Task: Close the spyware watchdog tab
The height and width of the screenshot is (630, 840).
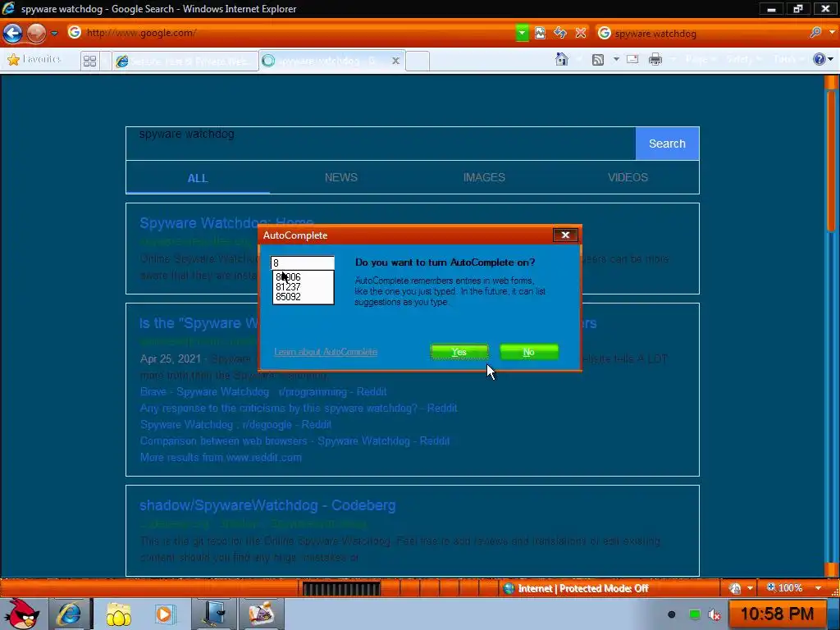Action: tap(395, 61)
